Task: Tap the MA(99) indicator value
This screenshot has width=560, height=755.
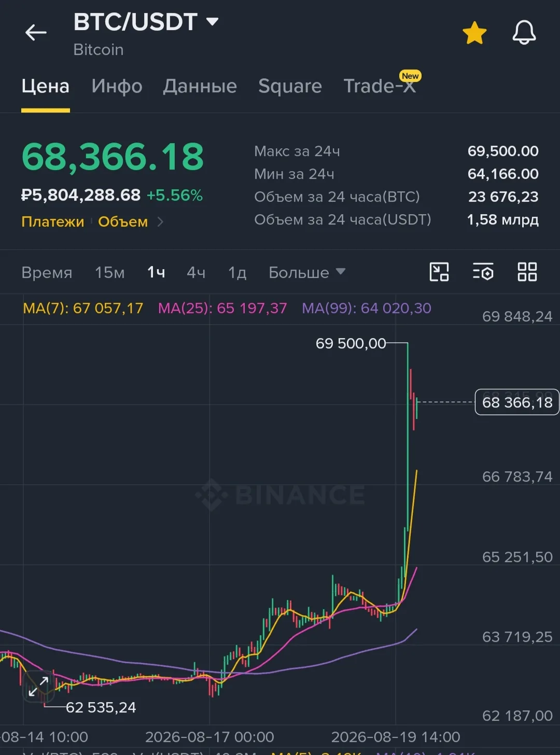Action: coord(367,309)
